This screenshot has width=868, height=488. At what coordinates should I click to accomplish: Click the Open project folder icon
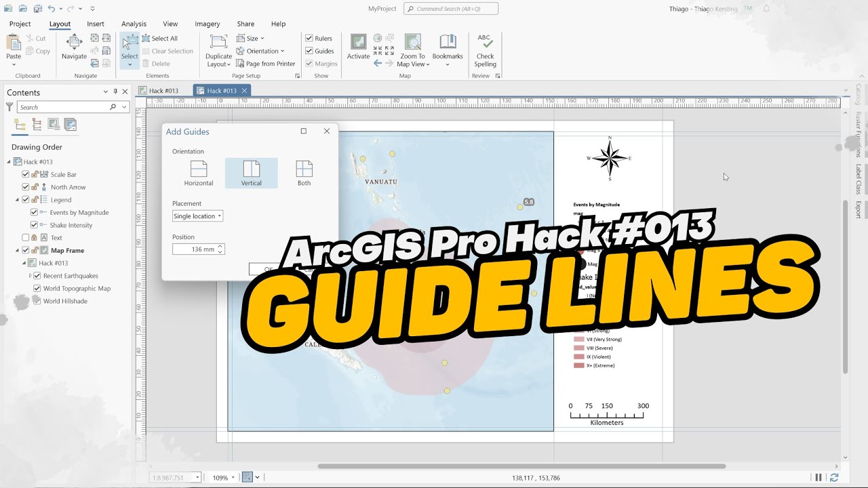23,9
